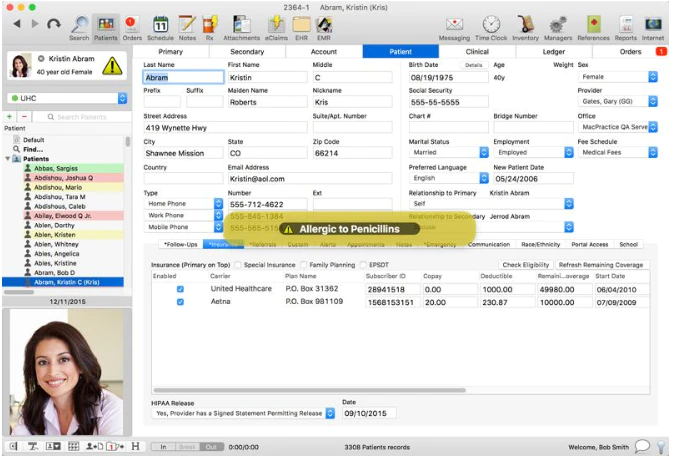Toggle Enabled checkbox for United Healthcare
This screenshot has width=673, height=458.
coord(180,289)
